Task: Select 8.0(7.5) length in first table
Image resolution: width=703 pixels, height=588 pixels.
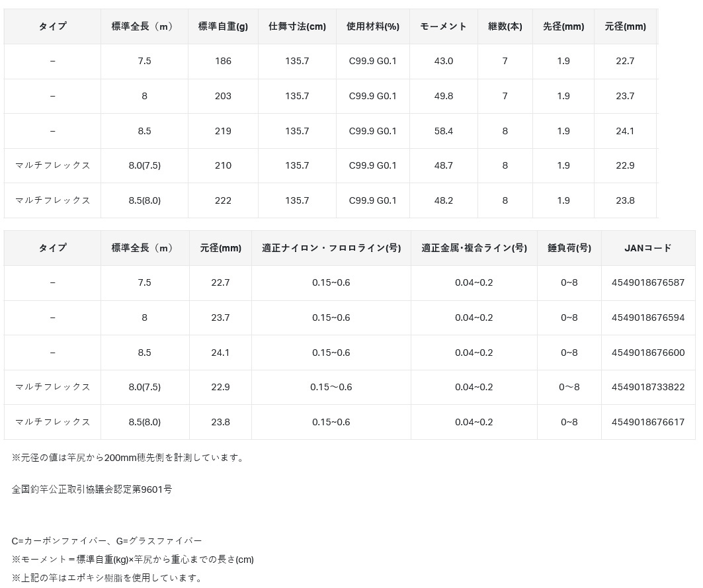Action: pyautogui.click(x=144, y=165)
